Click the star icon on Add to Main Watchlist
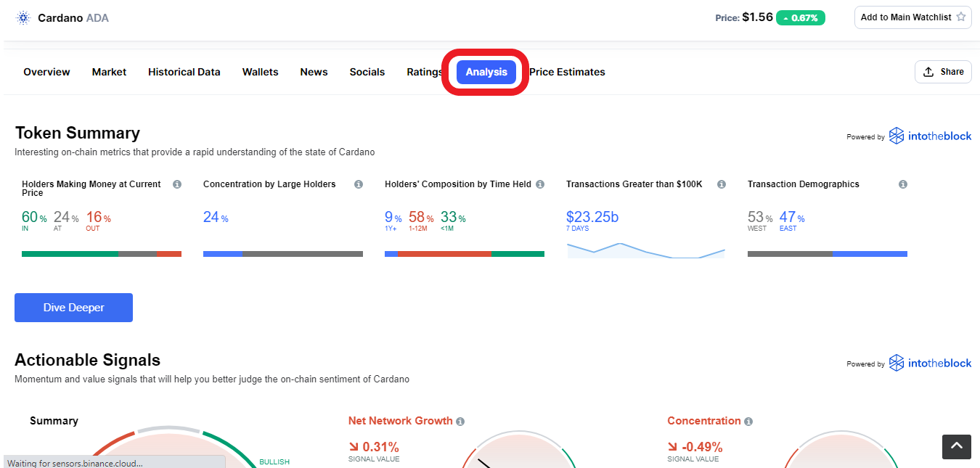The width and height of the screenshot is (980, 468). pos(961,17)
